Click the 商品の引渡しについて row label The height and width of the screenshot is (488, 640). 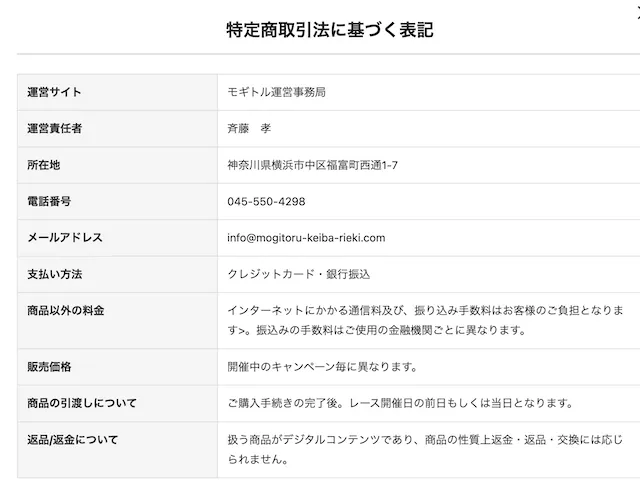pos(83,403)
